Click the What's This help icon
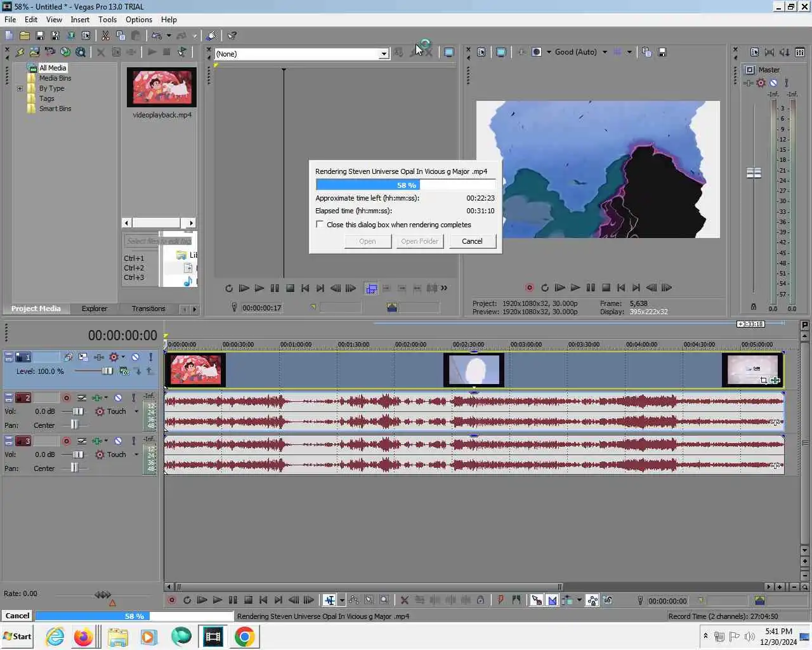The width and height of the screenshot is (812, 650). pyautogui.click(x=232, y=36)
